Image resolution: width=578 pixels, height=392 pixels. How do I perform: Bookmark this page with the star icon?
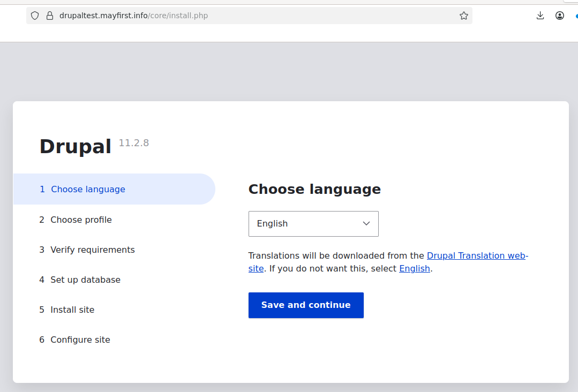tap(464, 16)
